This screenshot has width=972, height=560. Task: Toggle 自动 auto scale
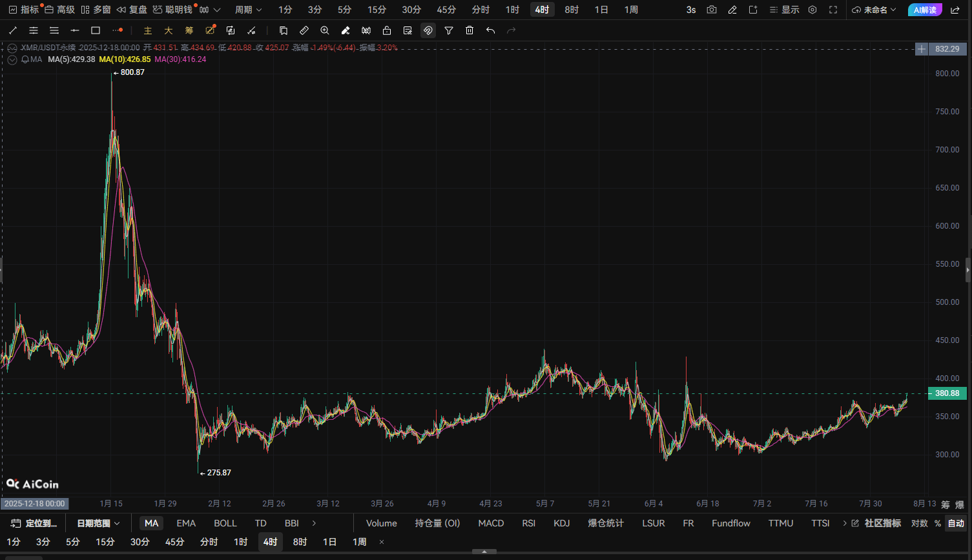tap(956, 523)
